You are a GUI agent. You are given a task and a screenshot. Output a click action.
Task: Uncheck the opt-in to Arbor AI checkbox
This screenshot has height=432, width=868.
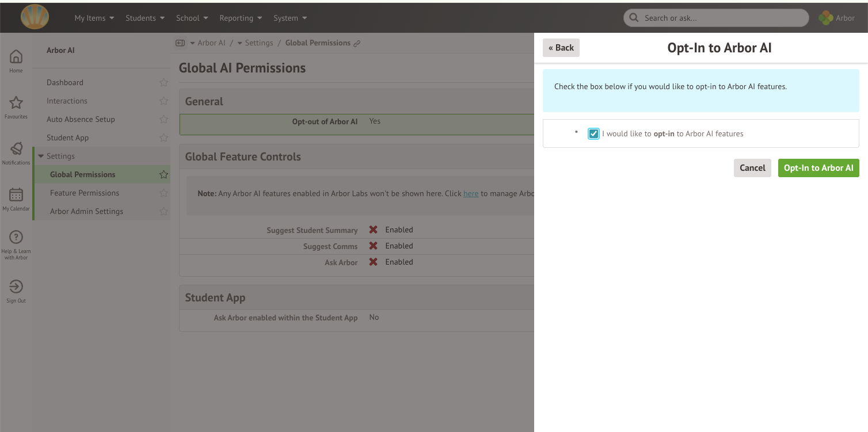click(593, 134)
